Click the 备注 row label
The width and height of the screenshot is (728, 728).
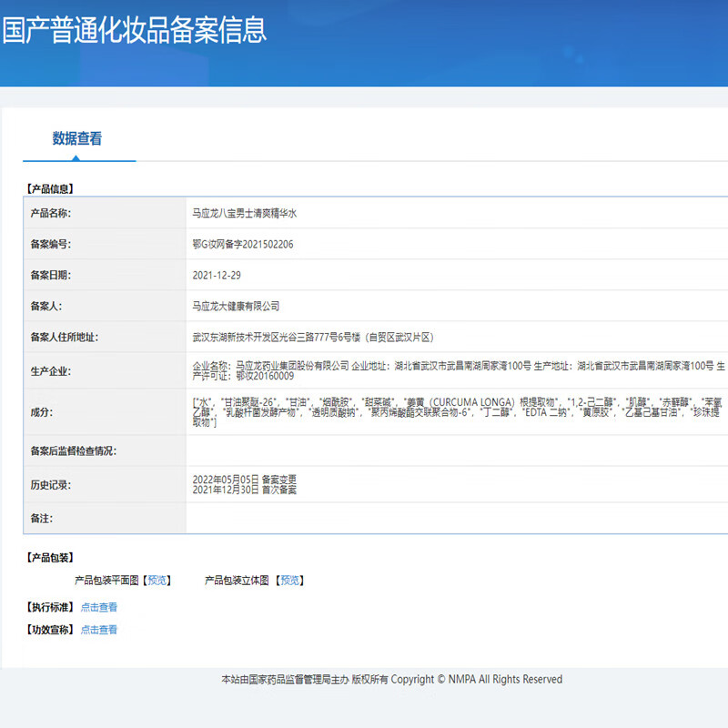(x=41, y=519)
